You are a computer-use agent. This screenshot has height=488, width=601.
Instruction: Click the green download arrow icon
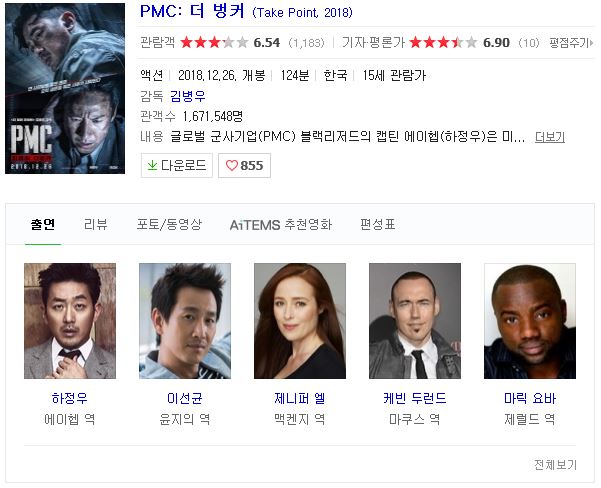[x=152, y=165]
